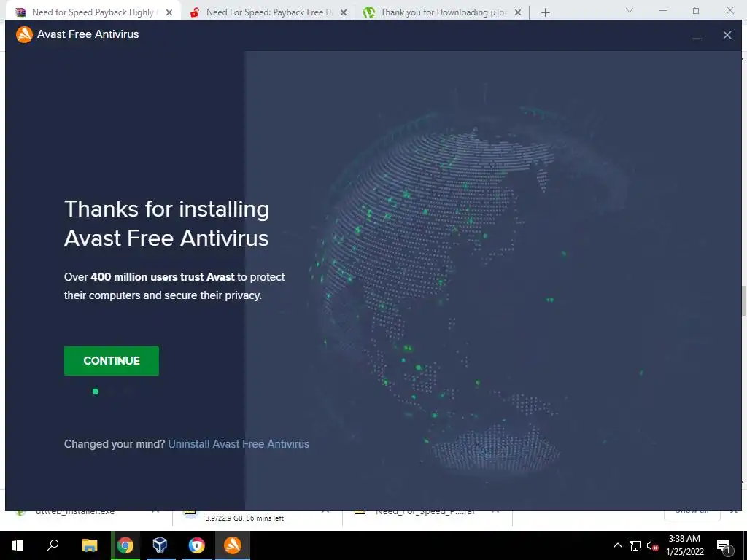747x560 pixels.
Task: Open taskbar search magnifier
Action: [53, 545]
